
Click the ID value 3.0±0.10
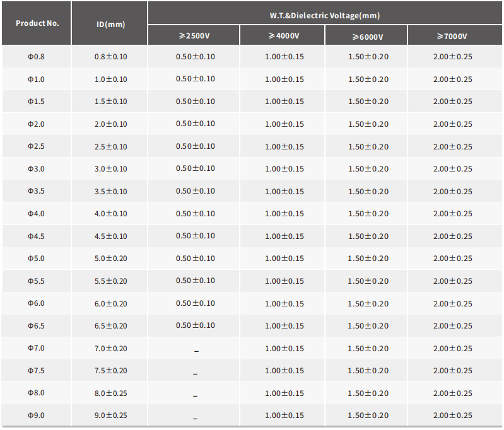click(x=110, y=169)
